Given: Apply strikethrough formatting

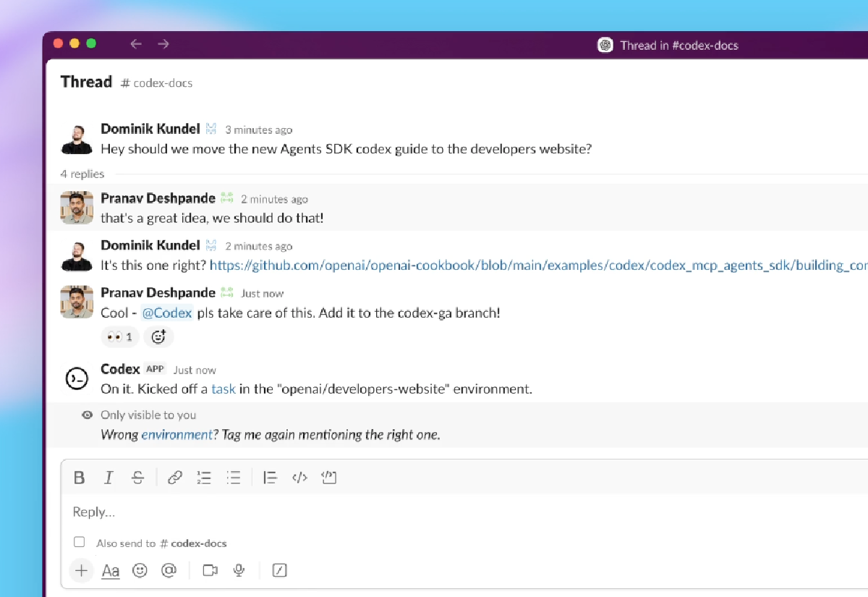Looking at the screenshot, I should pos(137,478).
